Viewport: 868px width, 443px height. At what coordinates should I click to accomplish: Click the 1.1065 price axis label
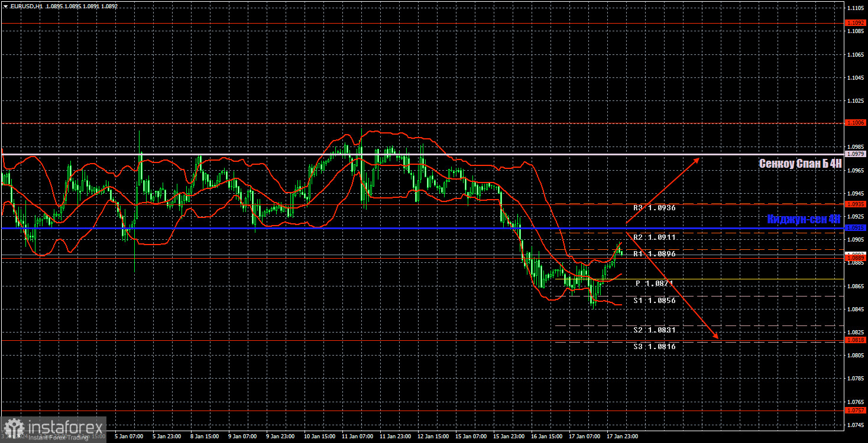point(856,54)
